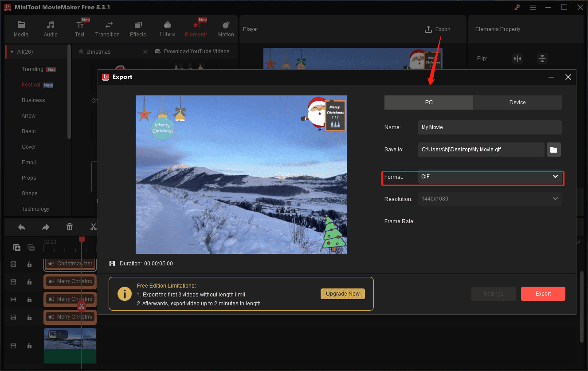Open the Motion panel

pos(226,28)
